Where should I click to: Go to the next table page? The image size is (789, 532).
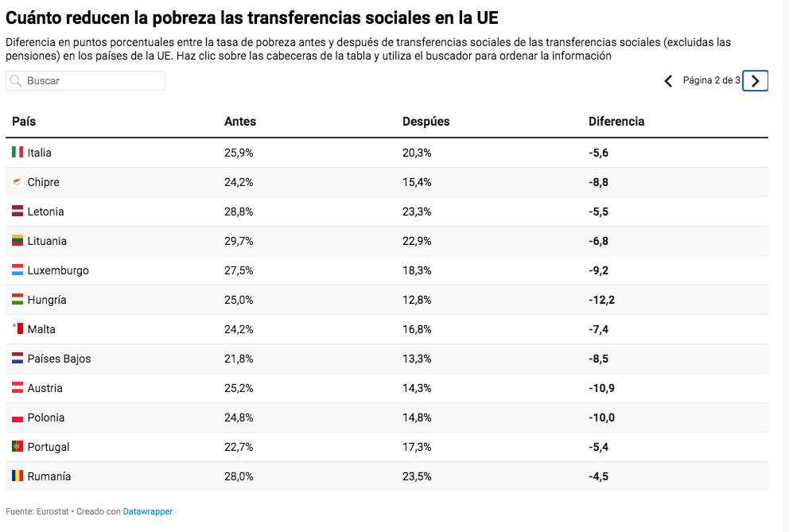click(755, 80)
